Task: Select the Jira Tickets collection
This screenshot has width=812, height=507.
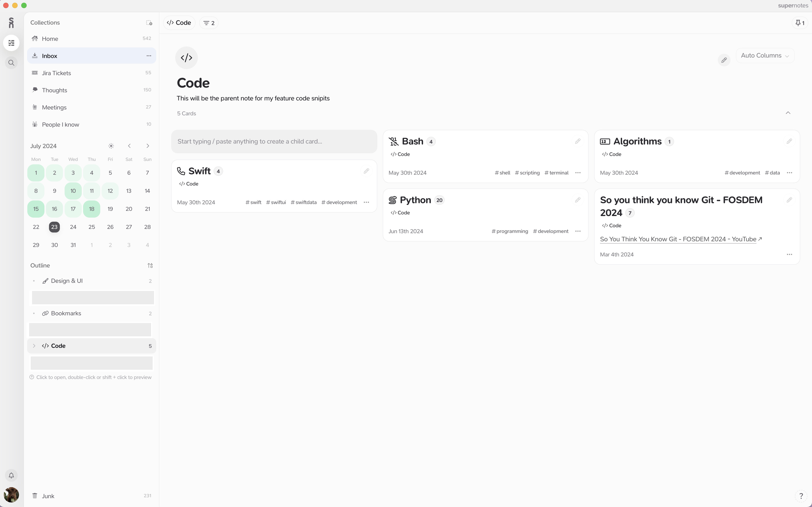Action: (56, 73)
